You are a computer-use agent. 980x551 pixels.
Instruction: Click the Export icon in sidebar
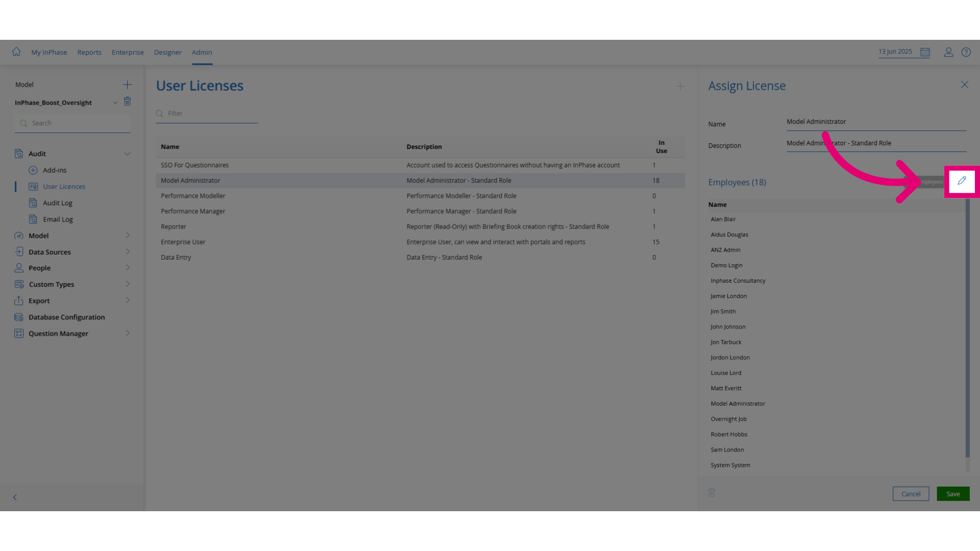(19, 300)
